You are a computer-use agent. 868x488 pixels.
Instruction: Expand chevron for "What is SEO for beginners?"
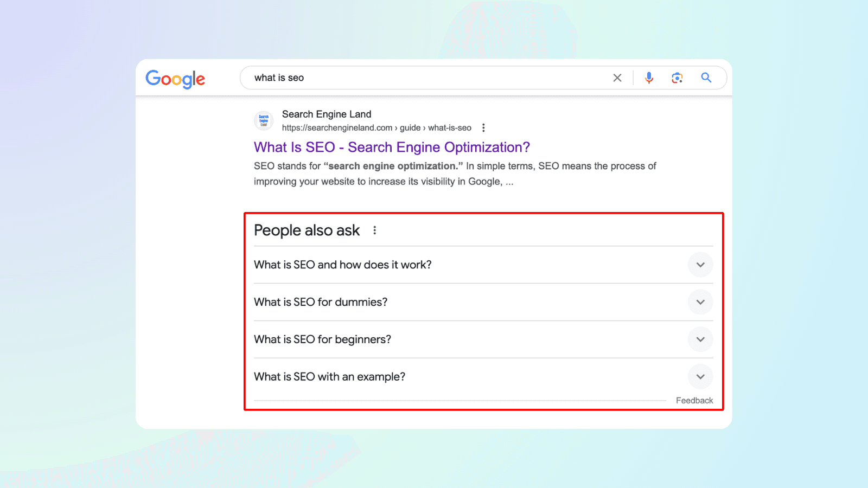(x=700, y=339)
